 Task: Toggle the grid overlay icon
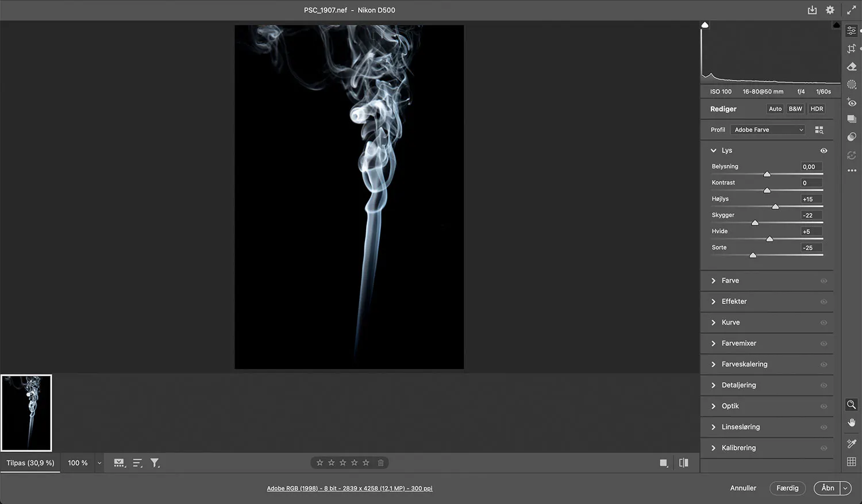(x=852, y=461)
